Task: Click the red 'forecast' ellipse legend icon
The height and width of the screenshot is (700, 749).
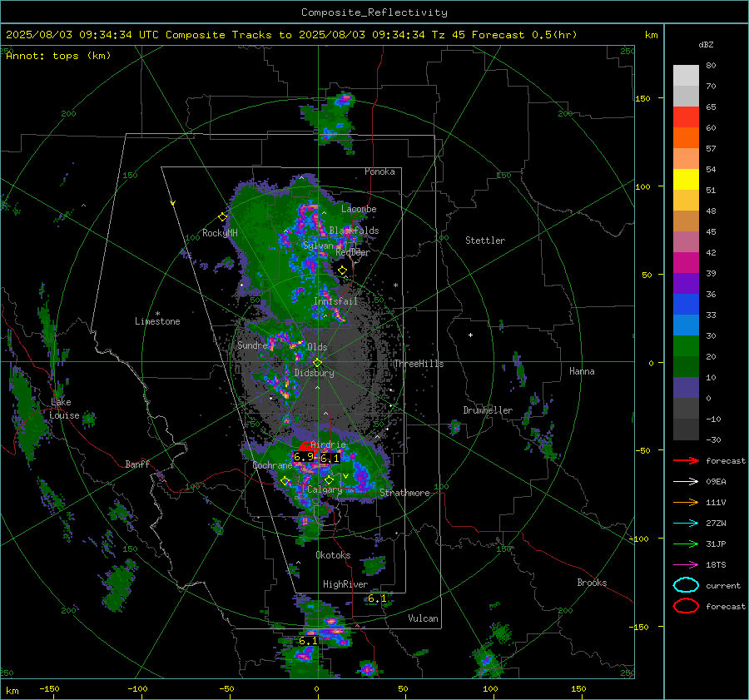Action: (686, 606)
